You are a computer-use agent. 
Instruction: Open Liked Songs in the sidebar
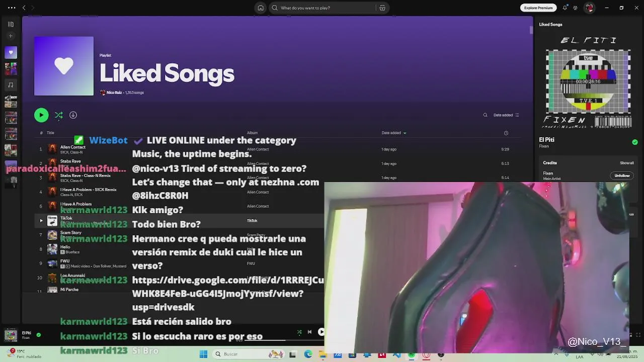point(11,52)
